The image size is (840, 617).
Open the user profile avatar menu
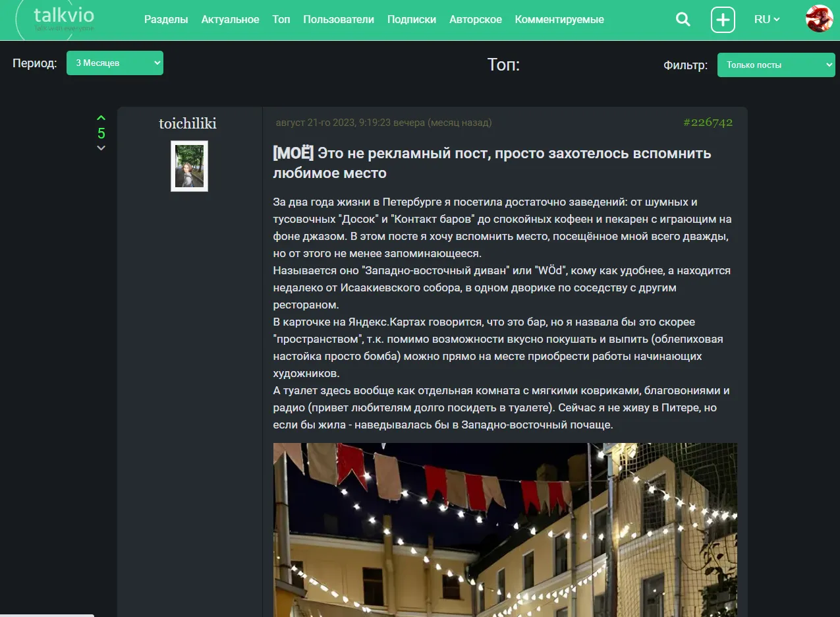820,18
